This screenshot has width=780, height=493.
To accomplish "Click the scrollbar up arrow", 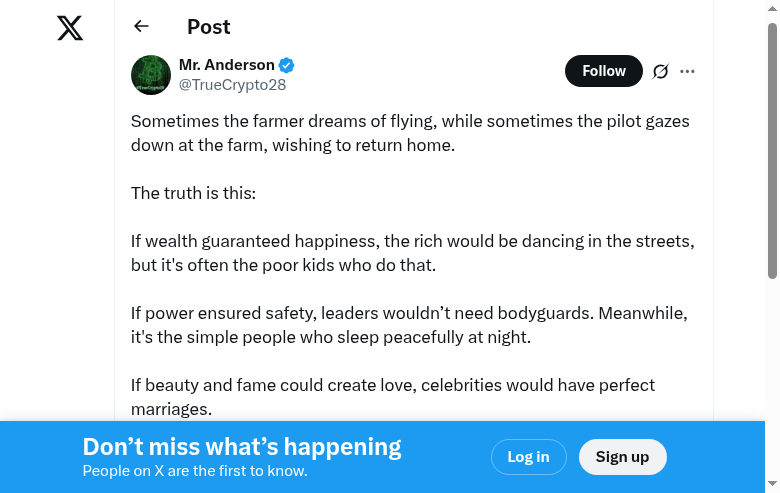I will coord(772,8).
